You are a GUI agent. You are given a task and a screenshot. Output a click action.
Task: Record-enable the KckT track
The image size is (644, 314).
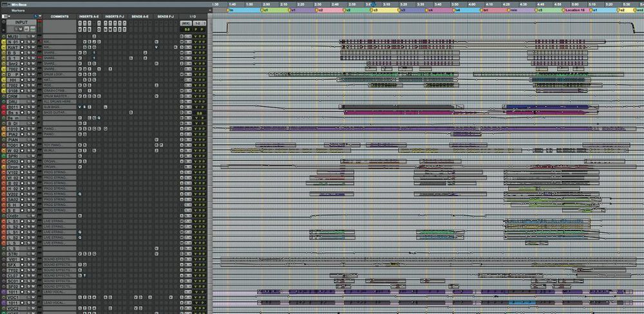coord(22,47)
